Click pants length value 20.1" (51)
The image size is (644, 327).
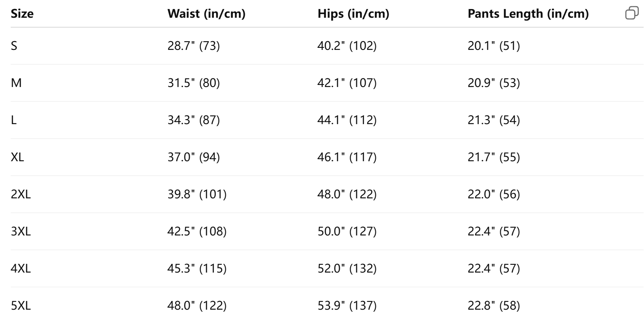coord(494,46)
